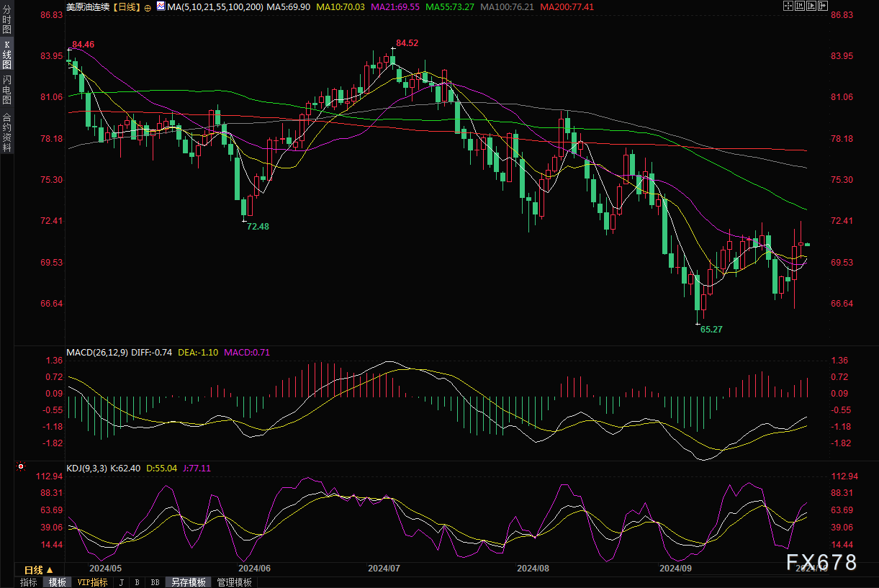Select the K线图 side tab

click(x=6, y=54)
